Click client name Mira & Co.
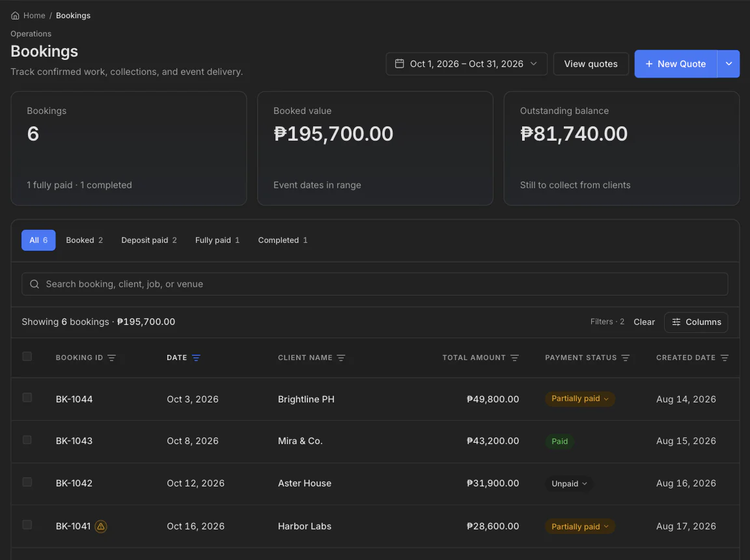The height and width of the screenshot is (560, 750). (x=300, y=441)
